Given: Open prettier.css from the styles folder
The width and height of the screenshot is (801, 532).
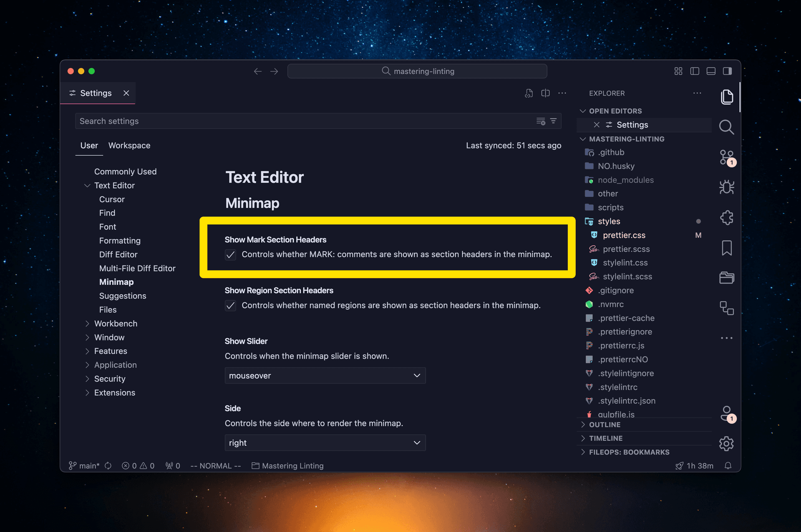Looking at the screenshot, I should coord(624,235).
